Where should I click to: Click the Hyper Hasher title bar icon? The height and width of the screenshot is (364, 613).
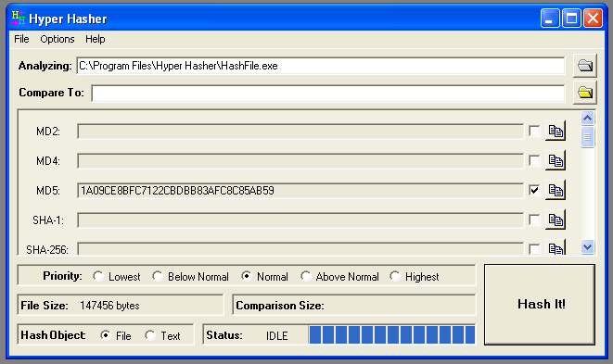pos(19,18)
